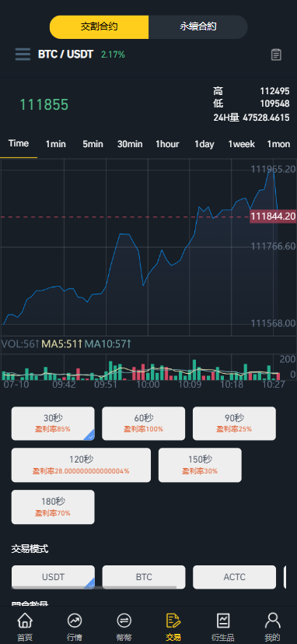Show the 1min chart interval
Image resolution: width=297 pixels, height=644 pixels.
tap(56, 144)
